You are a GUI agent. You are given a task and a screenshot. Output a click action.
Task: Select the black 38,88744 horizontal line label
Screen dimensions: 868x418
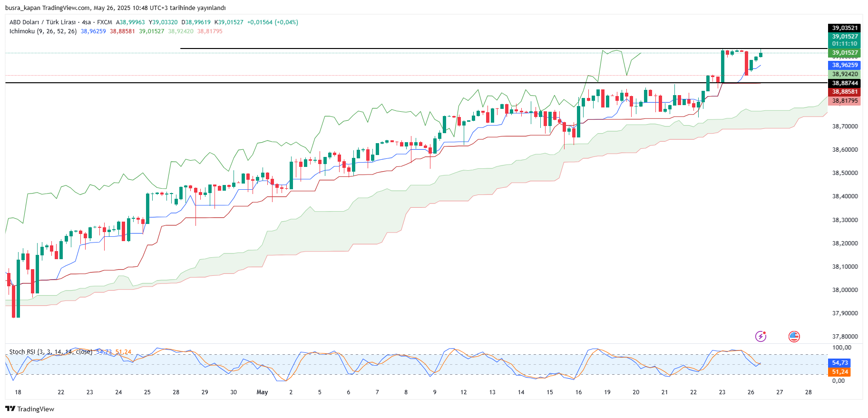[845, 83]
